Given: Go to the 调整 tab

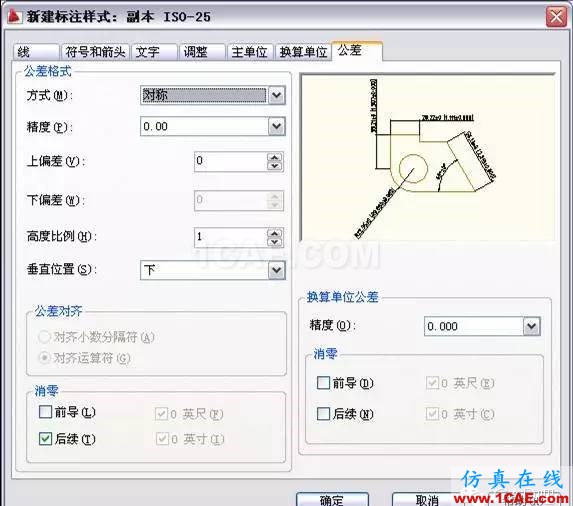Looking at the screenshot, I should point(202,52).
